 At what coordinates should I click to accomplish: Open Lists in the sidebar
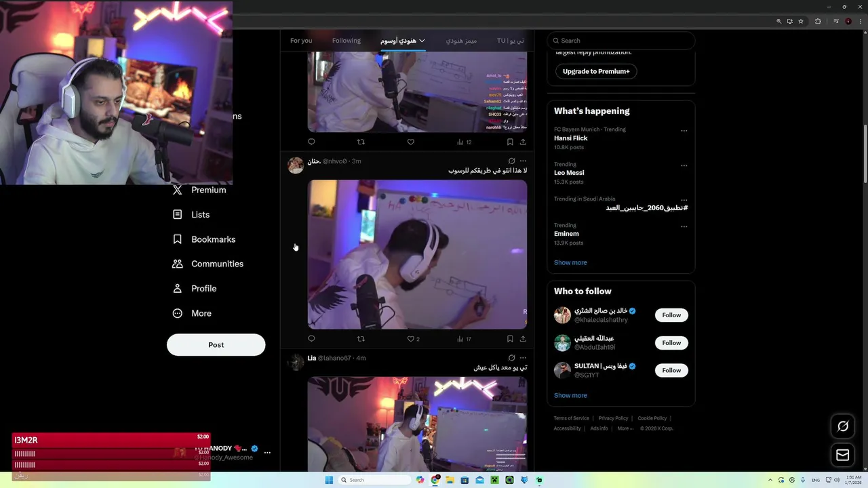tap(191, 214)
